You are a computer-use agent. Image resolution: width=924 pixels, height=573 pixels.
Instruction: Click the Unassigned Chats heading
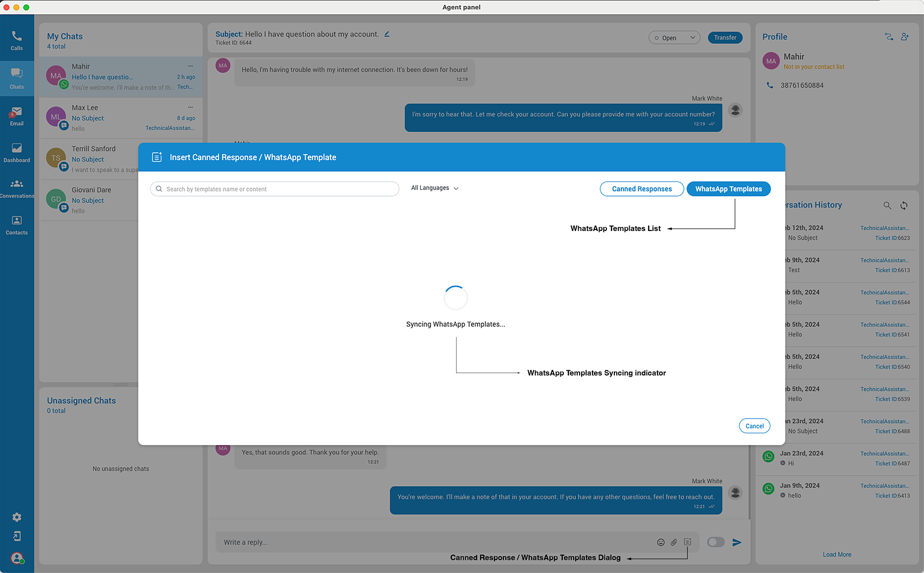click(81, 401)
